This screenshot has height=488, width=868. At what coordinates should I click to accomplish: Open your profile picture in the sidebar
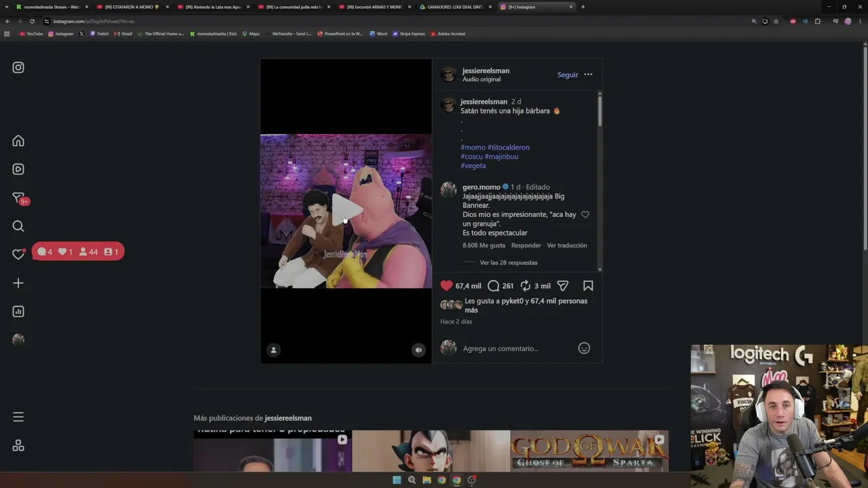click(18, 340)
